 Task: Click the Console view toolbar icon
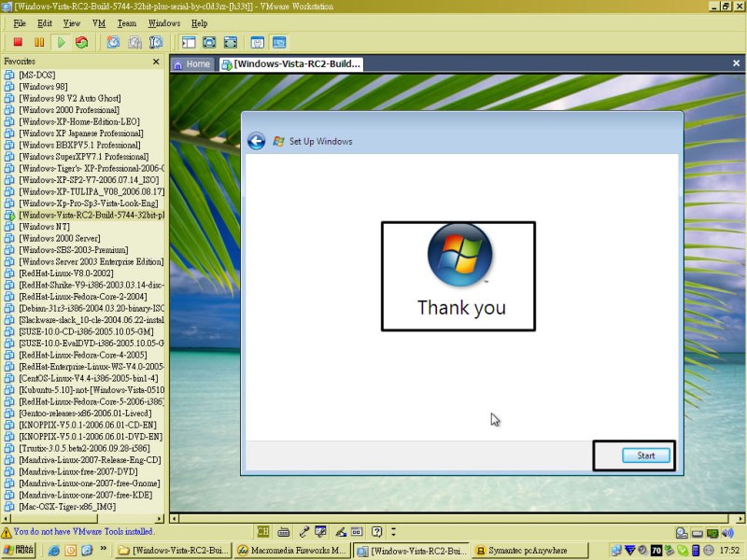pos(279,42)
